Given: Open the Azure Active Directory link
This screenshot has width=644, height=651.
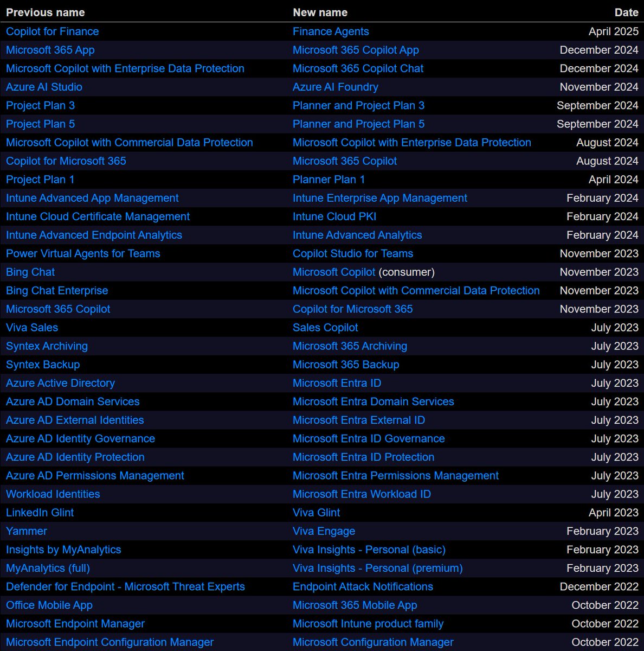Looking at the screenshot, I should pyautogui.click(x=60, y=383).
